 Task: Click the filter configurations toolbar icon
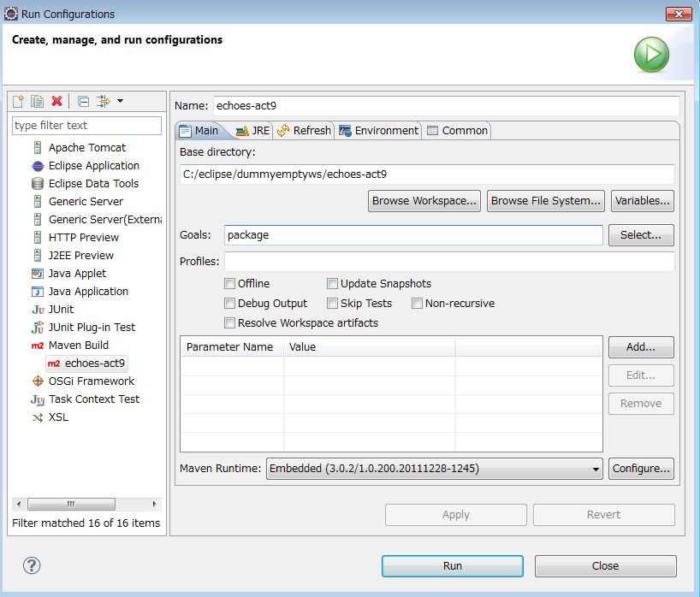pyautogui.click(x=104, y=101)
